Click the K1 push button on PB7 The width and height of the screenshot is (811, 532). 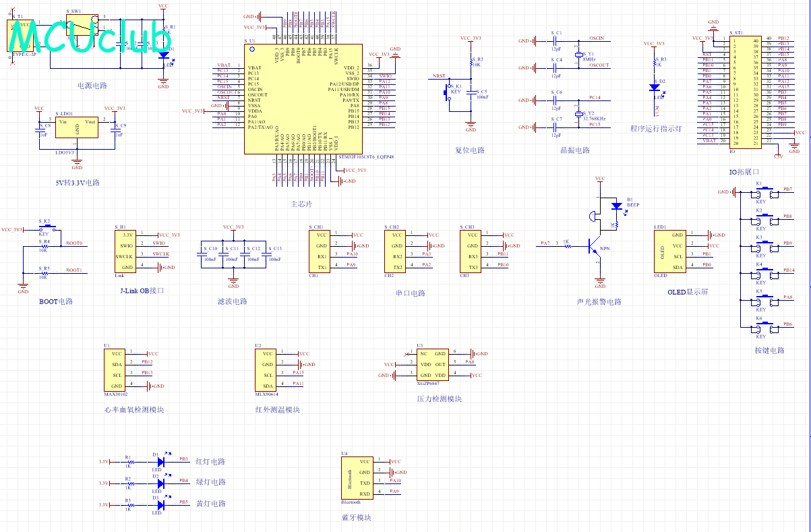click(762, 192)
